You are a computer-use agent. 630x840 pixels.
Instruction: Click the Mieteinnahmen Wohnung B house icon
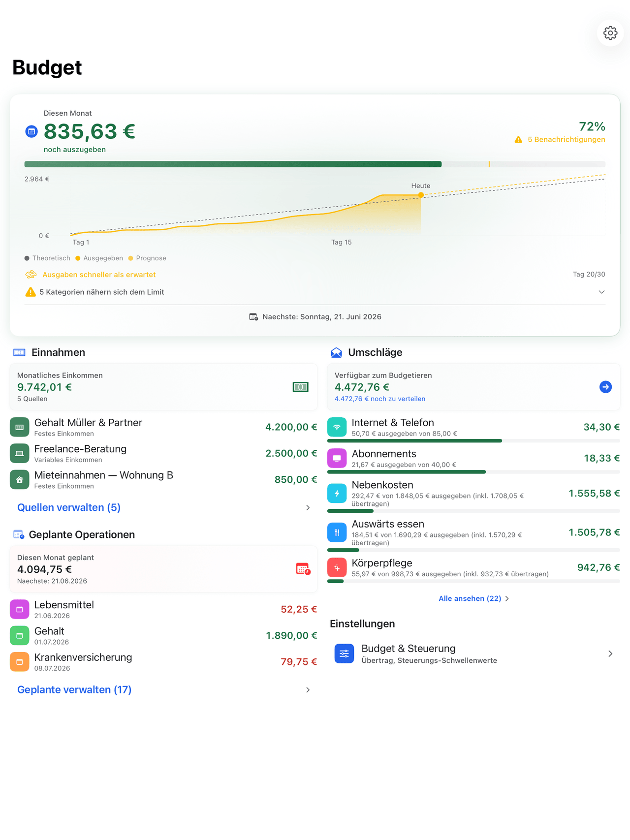point(20,479)
